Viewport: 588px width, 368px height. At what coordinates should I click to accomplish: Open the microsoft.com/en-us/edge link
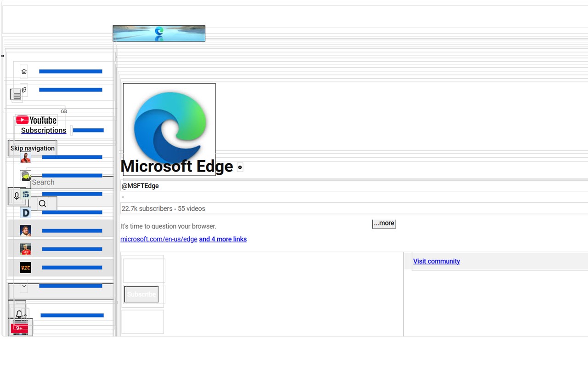tap(159, 239)
